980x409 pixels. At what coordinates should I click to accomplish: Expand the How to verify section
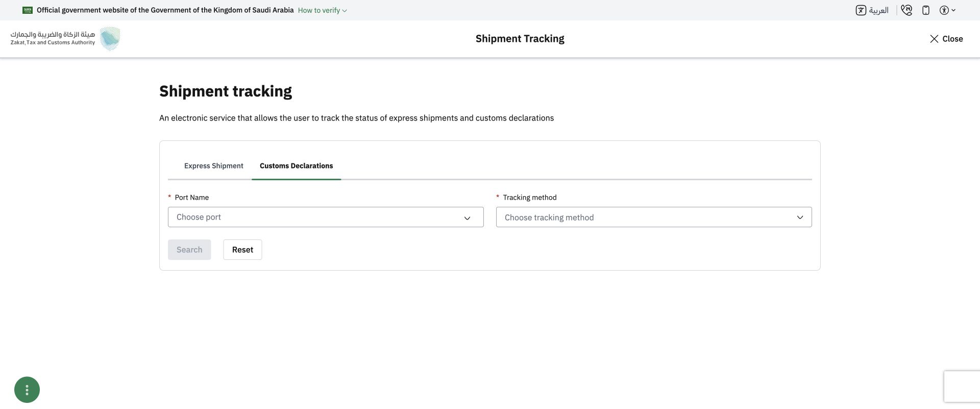(x=323, y=10)
